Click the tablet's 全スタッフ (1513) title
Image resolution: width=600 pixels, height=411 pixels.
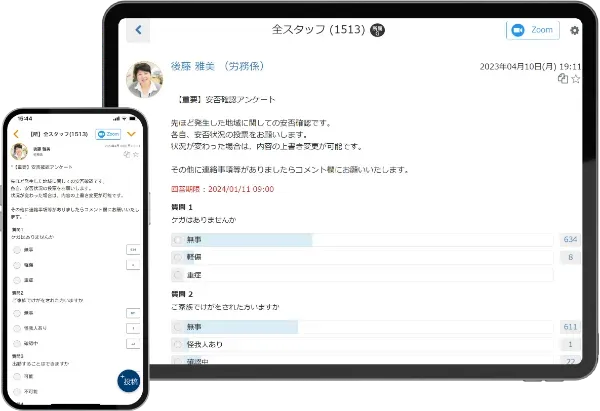point(318,29)
